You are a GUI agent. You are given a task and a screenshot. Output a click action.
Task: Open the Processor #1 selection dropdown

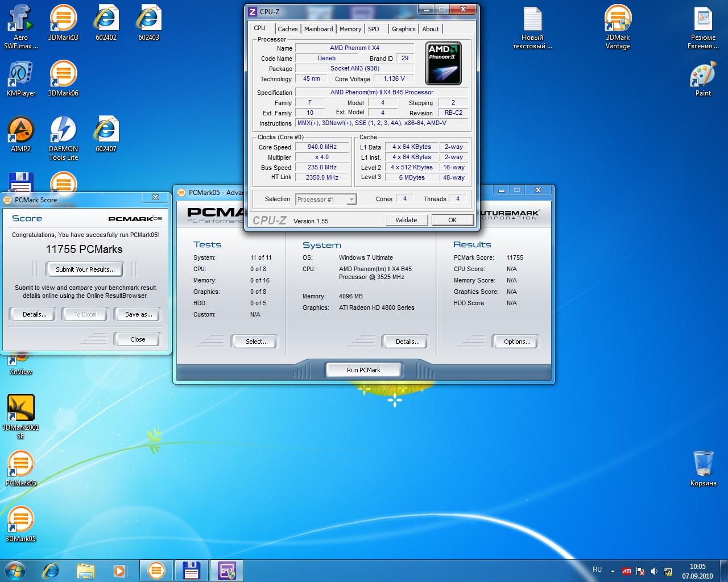click(x=326, y=199)
